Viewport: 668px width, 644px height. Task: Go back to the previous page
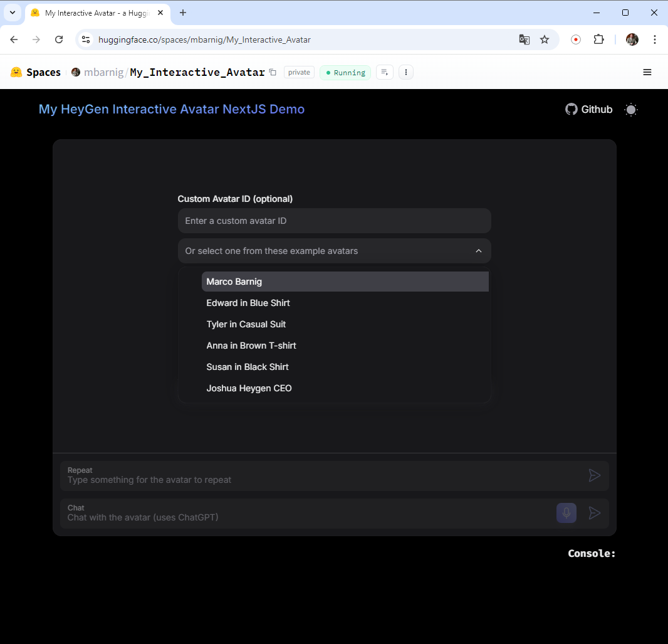(x=14, y=40)
